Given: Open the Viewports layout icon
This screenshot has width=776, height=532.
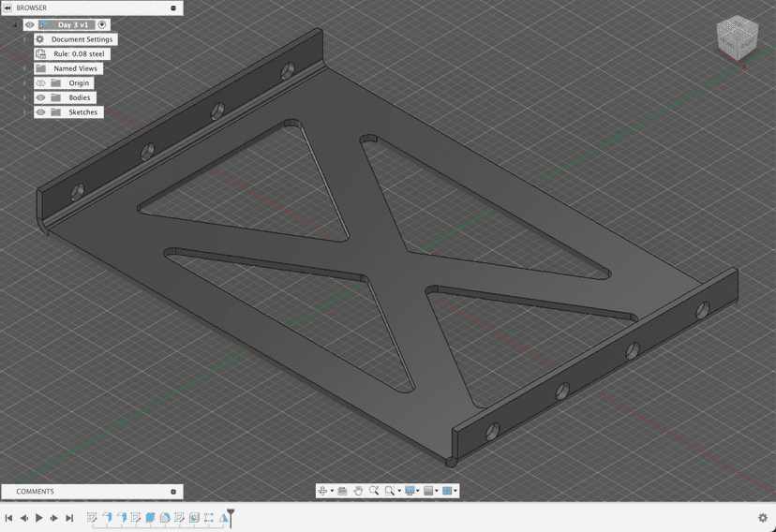Looking at the screenshot, I should tap(448, 491).
